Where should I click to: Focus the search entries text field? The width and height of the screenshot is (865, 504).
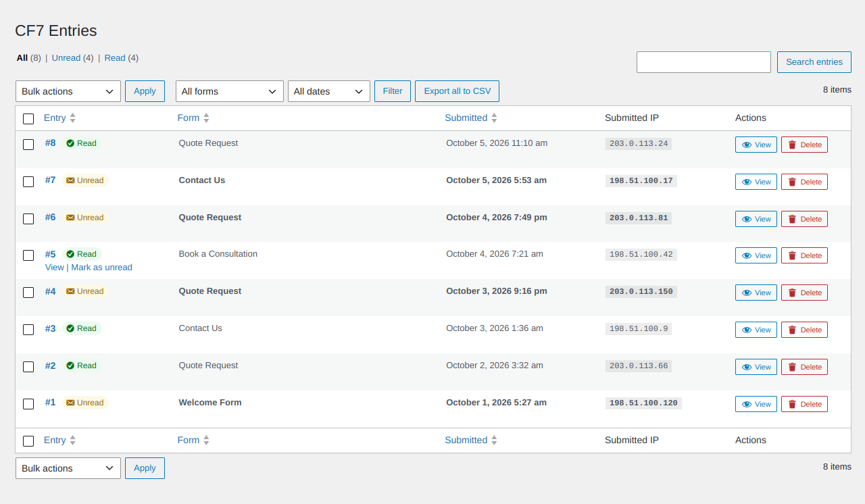(x=703, y=62)
